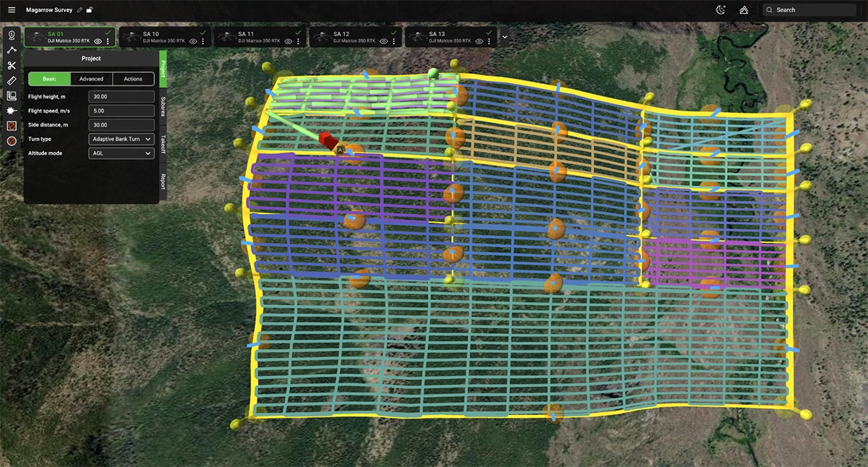Select the SA 11 drone card
The image size is (868, 467).
(260, 38)
